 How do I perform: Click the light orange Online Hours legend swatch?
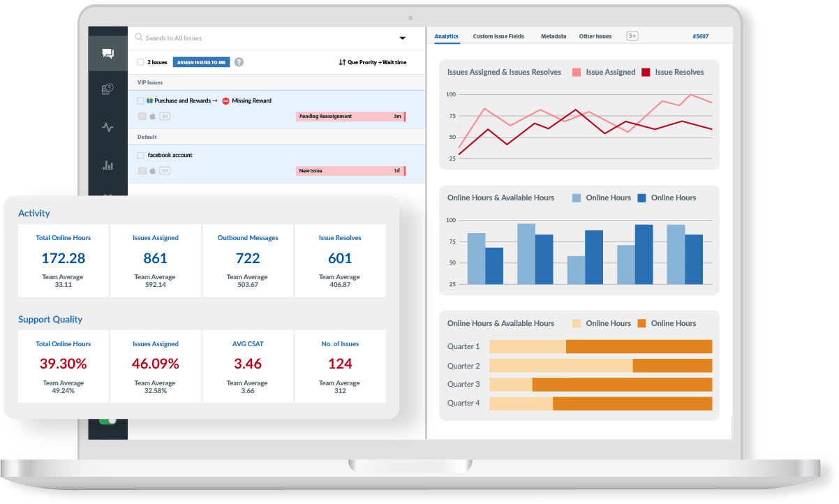point(577,323)
